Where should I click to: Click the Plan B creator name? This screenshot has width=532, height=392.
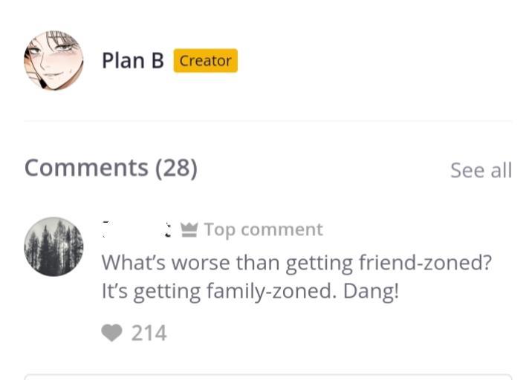pos(132,61)
